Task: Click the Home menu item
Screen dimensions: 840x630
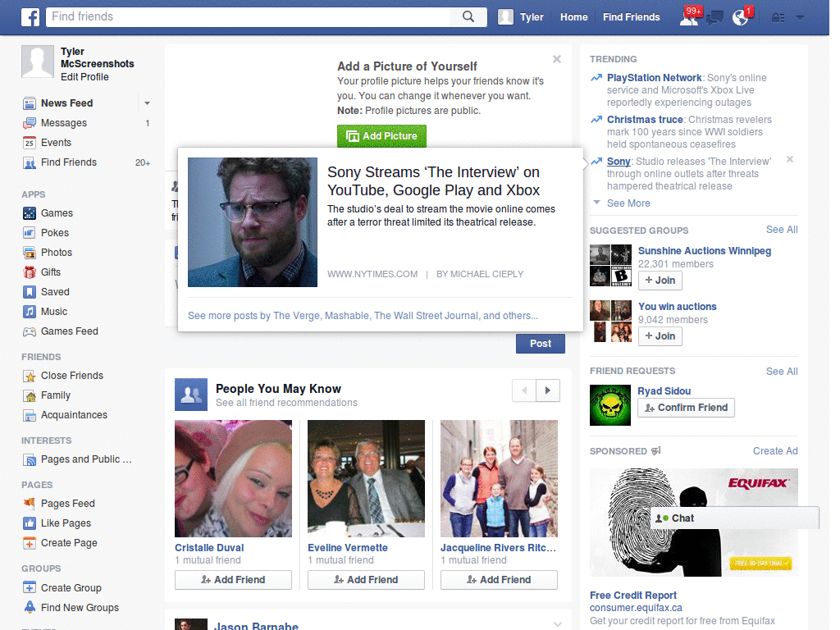Action: coord(573,17)
